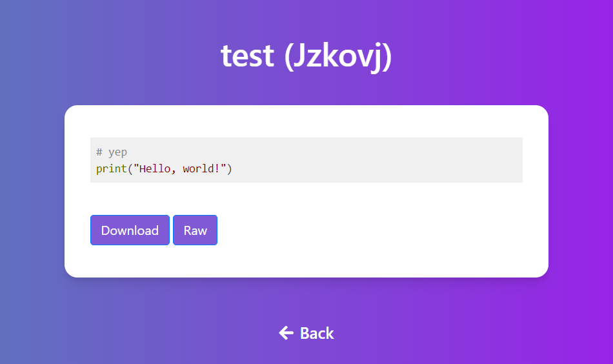Click the word "test" in the heading
613x364 pixels.
247,56
